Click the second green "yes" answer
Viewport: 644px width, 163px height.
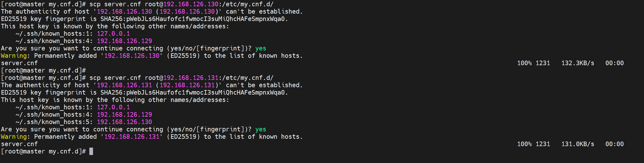coord(260,129)
